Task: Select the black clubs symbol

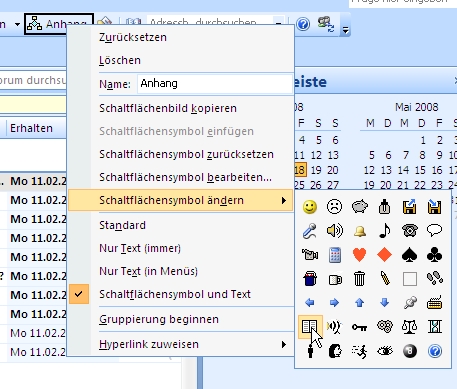Action: coord(434,255)
